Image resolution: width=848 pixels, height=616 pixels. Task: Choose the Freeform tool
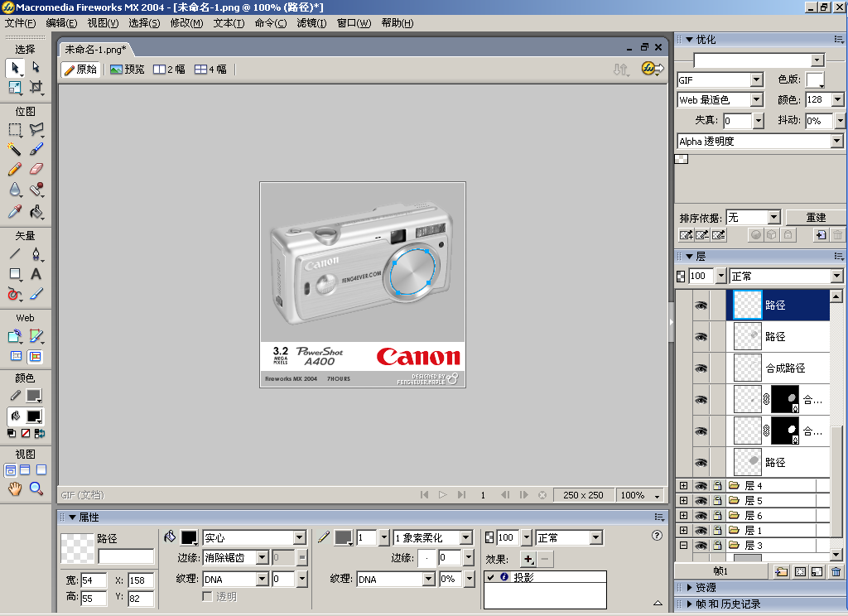point(15,294)
